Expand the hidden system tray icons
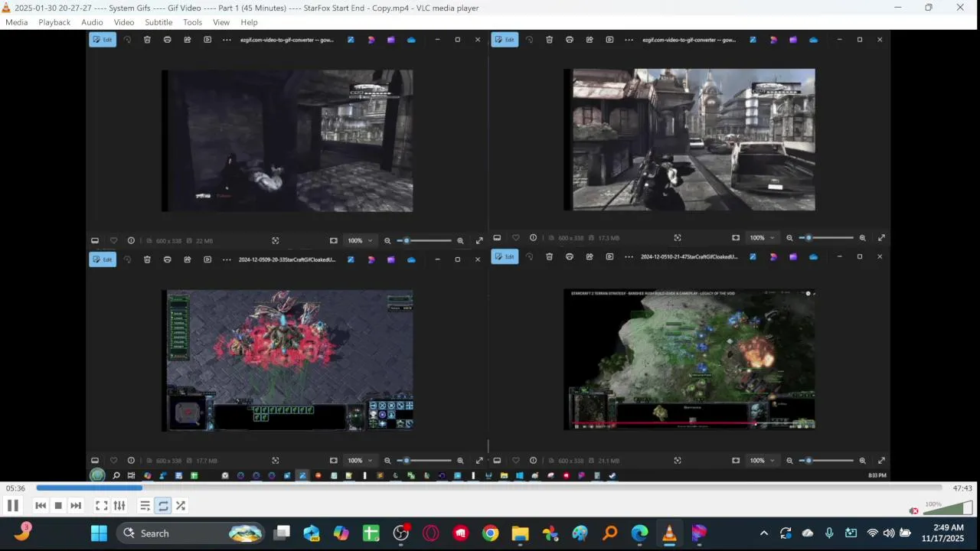The image size is (980, 551). (763, 533)
